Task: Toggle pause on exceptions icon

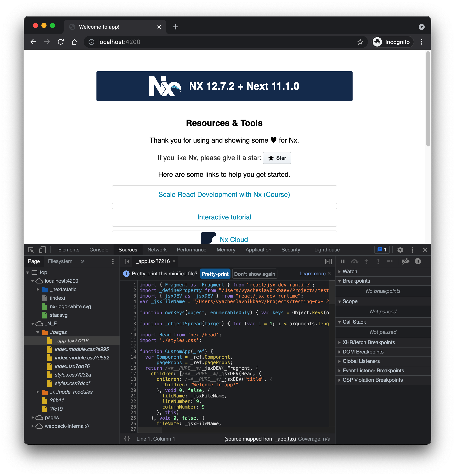Action: [418, 261]
